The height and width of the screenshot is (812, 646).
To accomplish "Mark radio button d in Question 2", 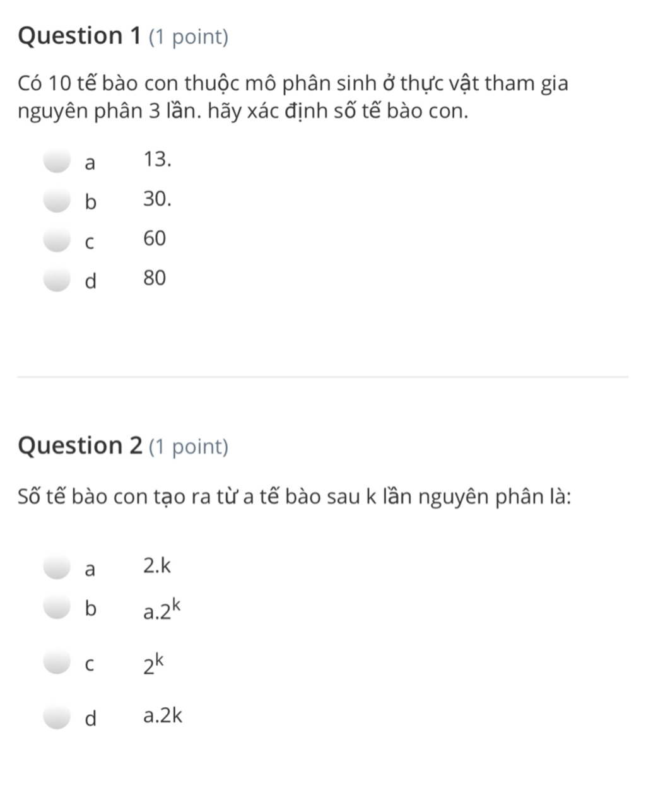I will (x=57, y=717).
